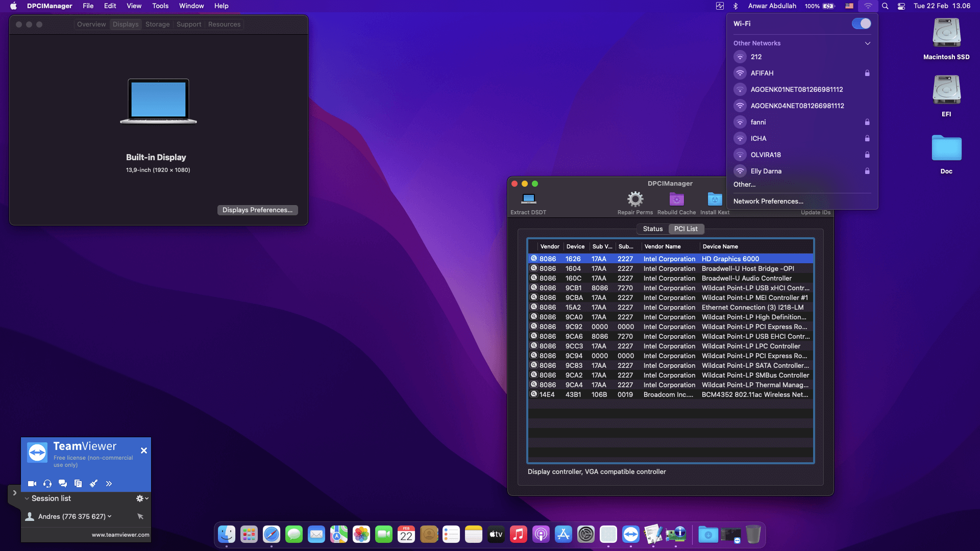Open DPCIManager icon in the Dock

click(676, 534)
